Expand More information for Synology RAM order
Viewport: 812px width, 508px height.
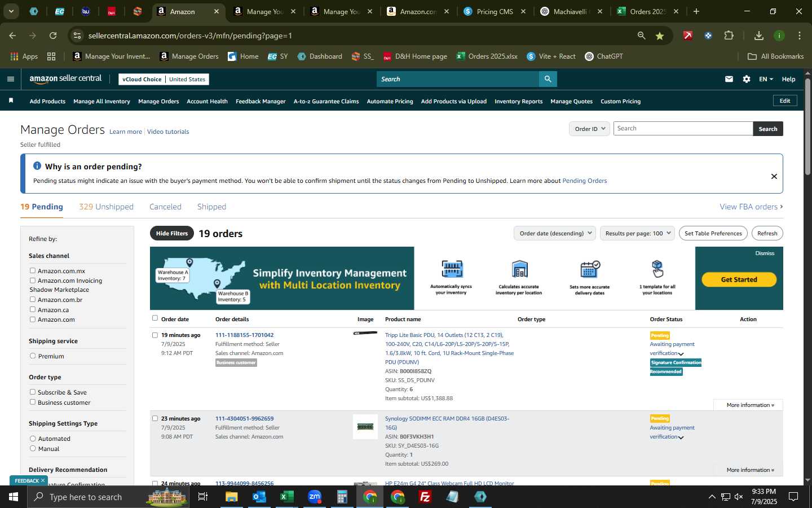pos(750,470)
